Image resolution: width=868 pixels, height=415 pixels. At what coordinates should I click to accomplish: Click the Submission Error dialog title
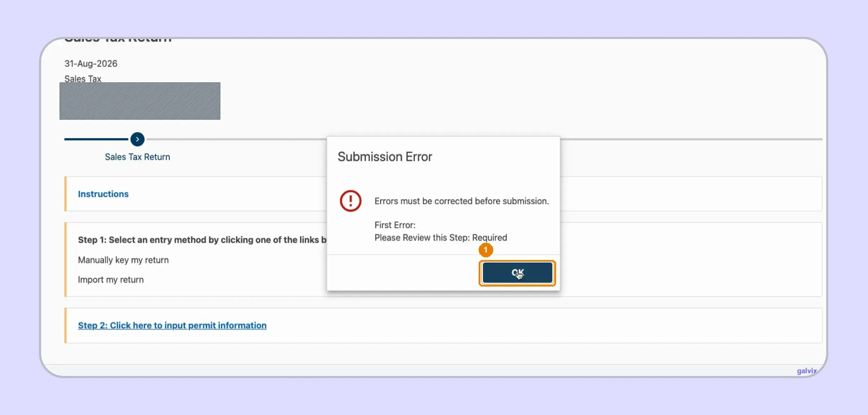pyautogui.click(x=385, y=156)
